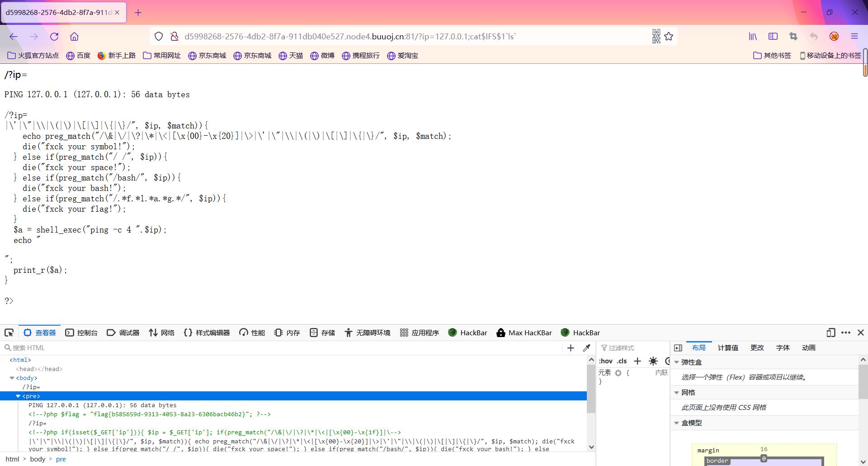Switch to the 更改 changes tab

(757, 348)
